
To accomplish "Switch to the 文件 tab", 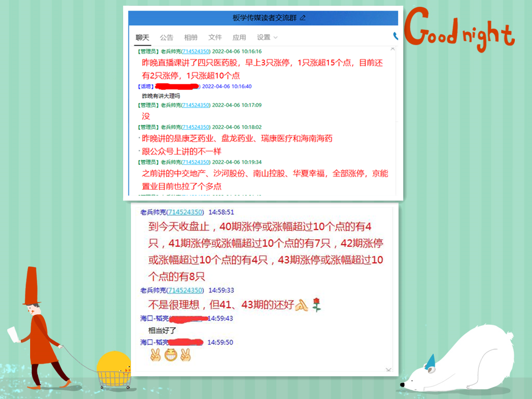I will (x=215, y=37).
